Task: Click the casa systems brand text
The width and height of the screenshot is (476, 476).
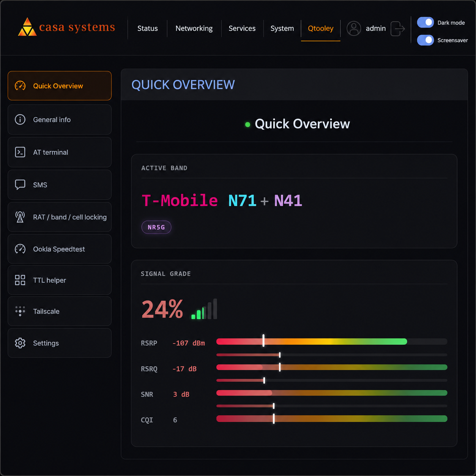Action: click(x=77, y=27)
